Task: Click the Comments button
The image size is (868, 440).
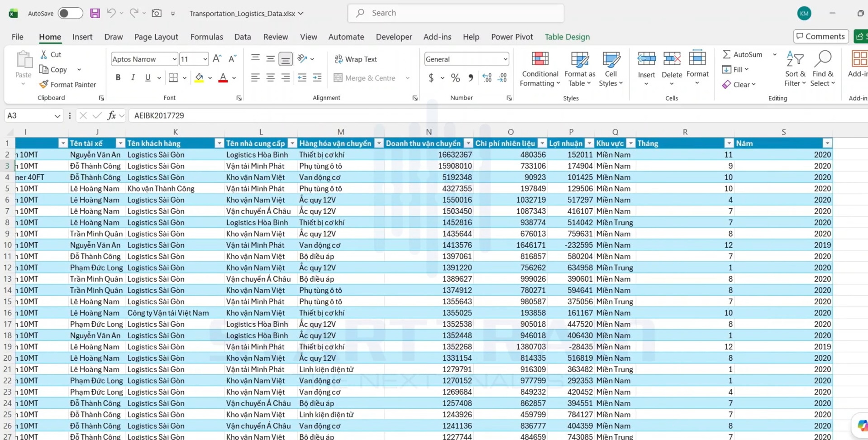Action: click(x=820, y=36)
